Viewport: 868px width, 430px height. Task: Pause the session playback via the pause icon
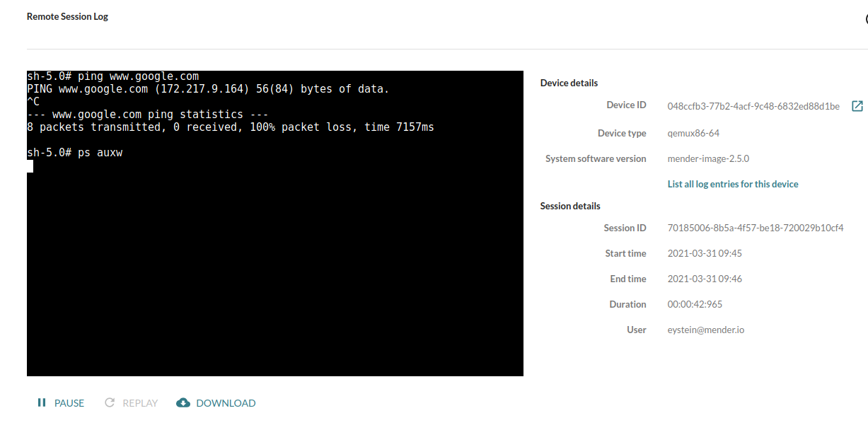(42, 402)
